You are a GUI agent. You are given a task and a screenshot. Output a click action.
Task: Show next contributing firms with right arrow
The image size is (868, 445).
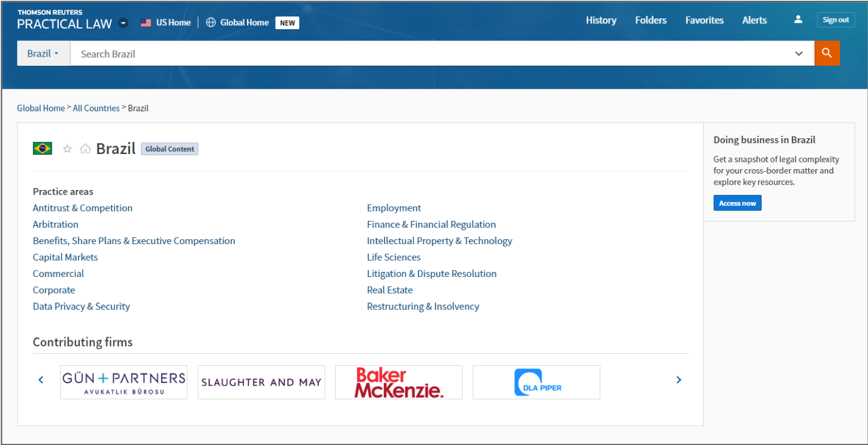pyautogui.click(x=679, y=380)
